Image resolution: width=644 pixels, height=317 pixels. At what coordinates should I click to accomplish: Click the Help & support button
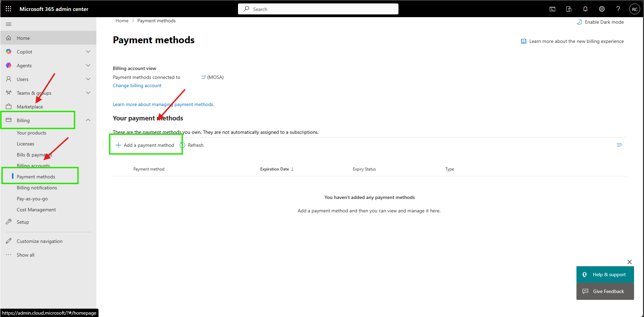pyautogui.click(x=605, y=274)
